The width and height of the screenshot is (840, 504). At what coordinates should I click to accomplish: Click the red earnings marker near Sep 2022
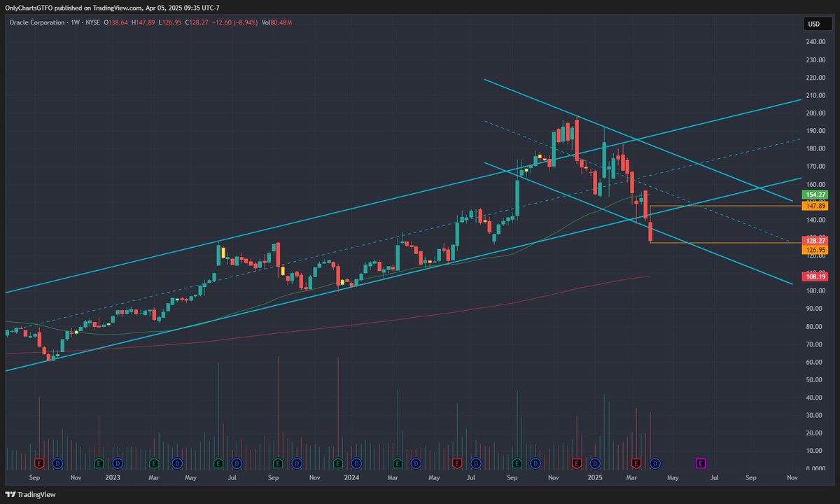(x=40, y=463)
